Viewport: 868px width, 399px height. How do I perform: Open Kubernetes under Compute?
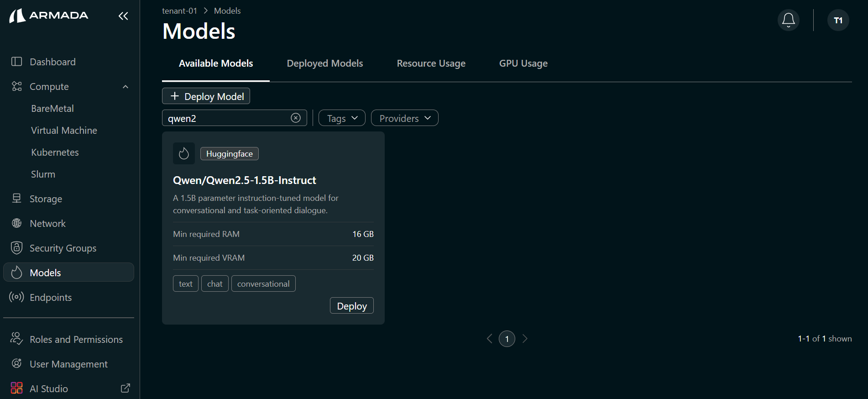(55, 152)
